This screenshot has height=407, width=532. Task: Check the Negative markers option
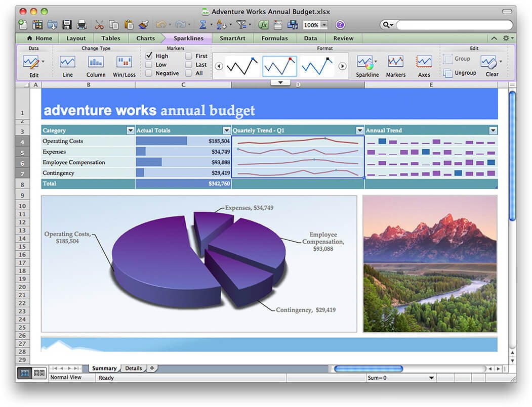[x=149, y=73]
